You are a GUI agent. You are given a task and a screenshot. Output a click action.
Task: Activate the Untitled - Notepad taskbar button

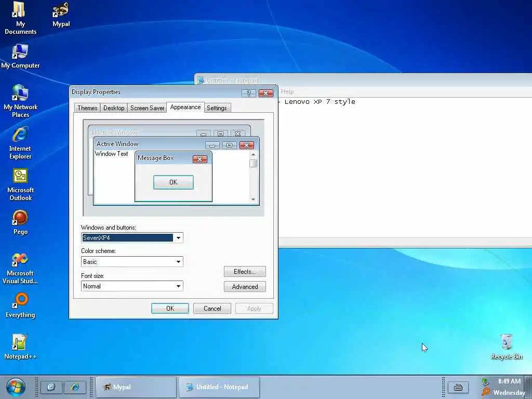219,387
